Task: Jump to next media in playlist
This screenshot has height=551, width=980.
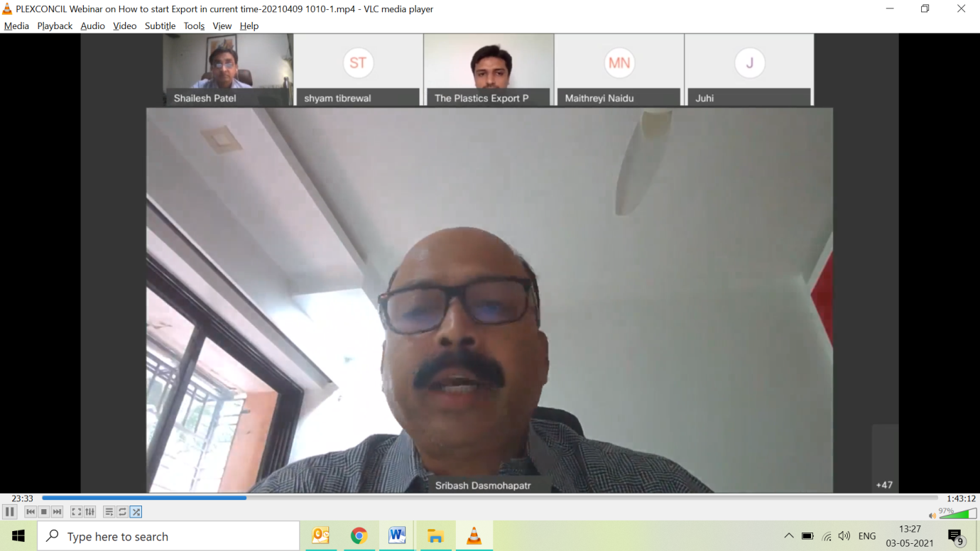Action: click(58, 512)
